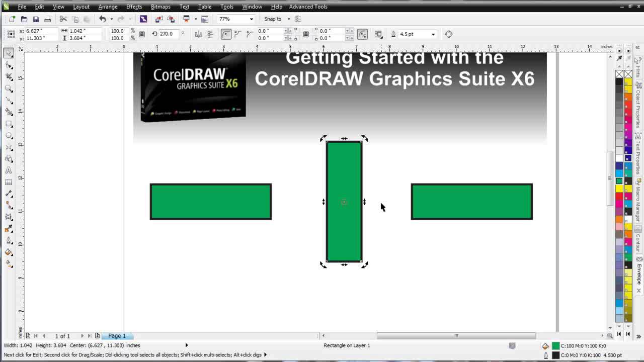
Task: Open the Outline Pen tool flyout
Action: (9, 240)
